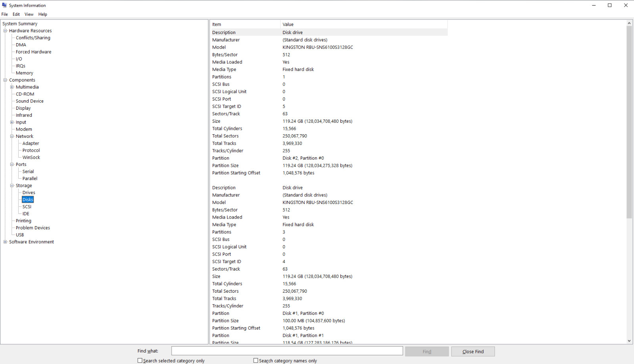This screenshot has width=634, height=364.
Task: Select DMA tree item
Action: pyautogui.click(x=21, y=45)
